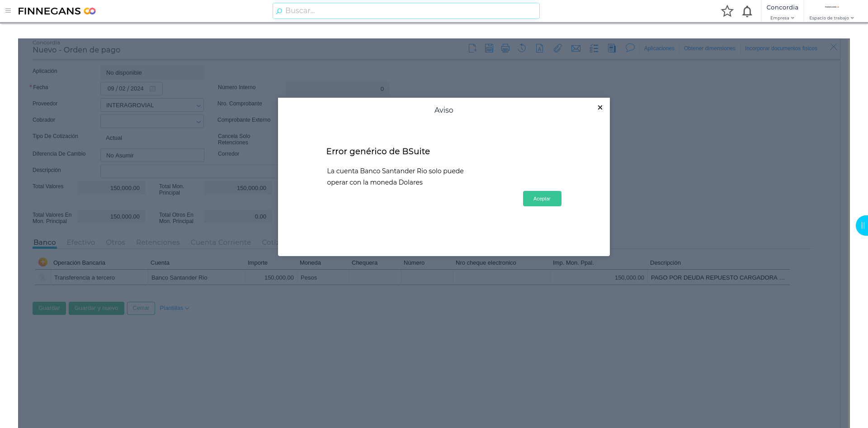Click the envelope email icon
Viewport: 868px width, 428px height.
pos(576,48)
